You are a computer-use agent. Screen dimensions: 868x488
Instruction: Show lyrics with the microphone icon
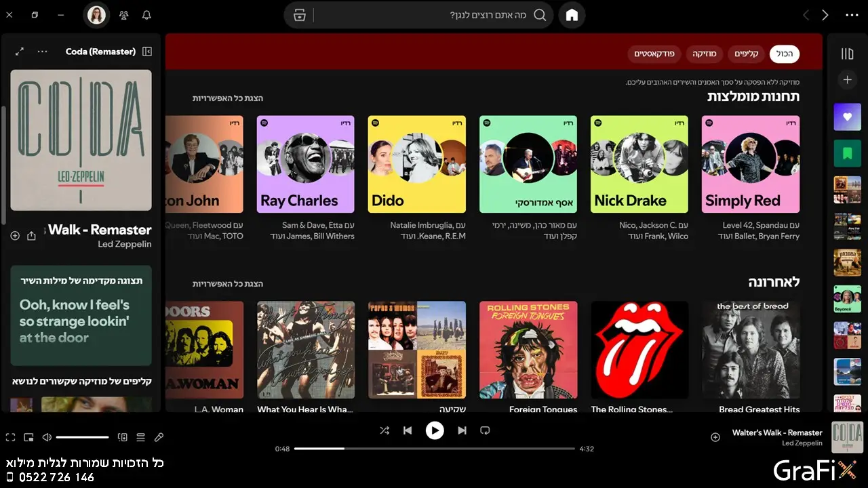(159, 438)
